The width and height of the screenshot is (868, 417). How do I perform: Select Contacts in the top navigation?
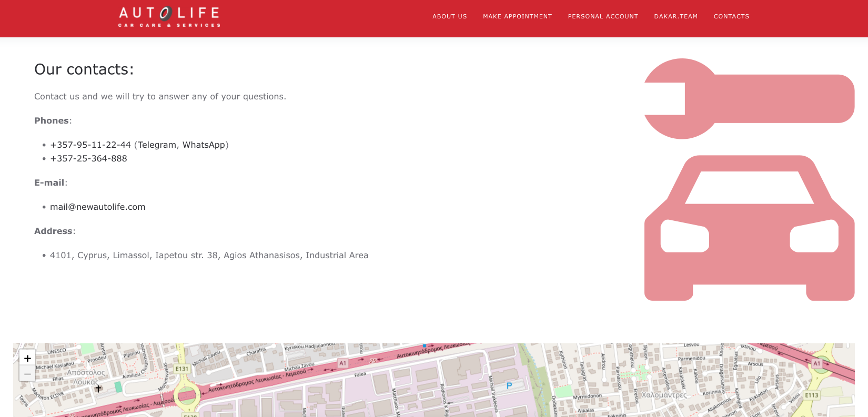[x=731, y=16]
